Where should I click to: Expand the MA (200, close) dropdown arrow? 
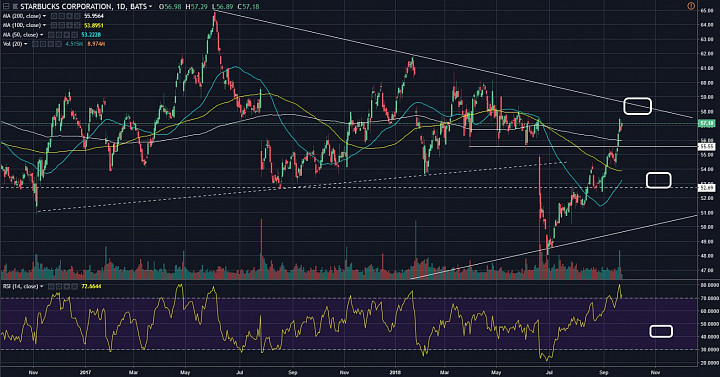click(44, 16)
